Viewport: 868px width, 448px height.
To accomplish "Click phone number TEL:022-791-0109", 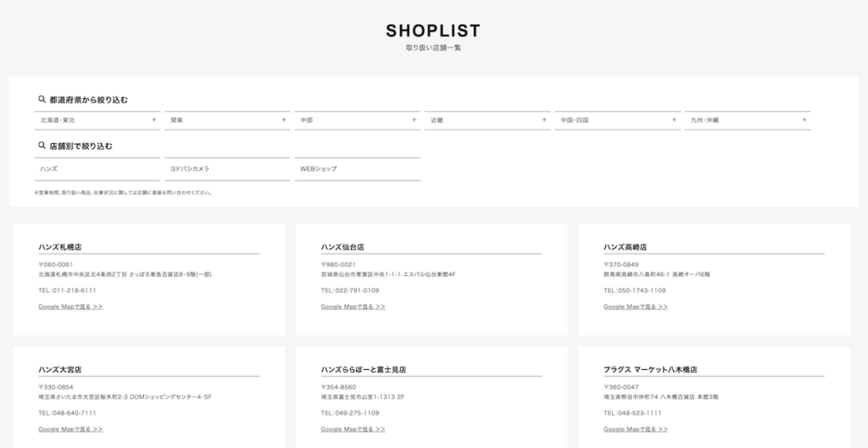I will coord(350,290).
